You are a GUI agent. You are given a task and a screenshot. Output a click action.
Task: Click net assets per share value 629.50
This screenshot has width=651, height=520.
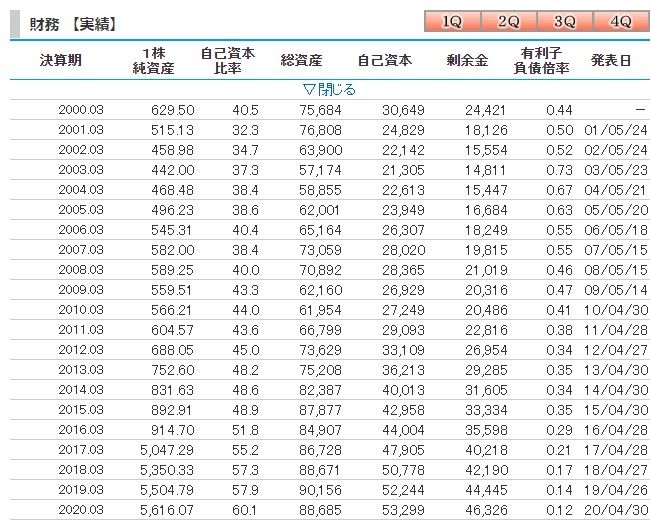click(172, 110)
